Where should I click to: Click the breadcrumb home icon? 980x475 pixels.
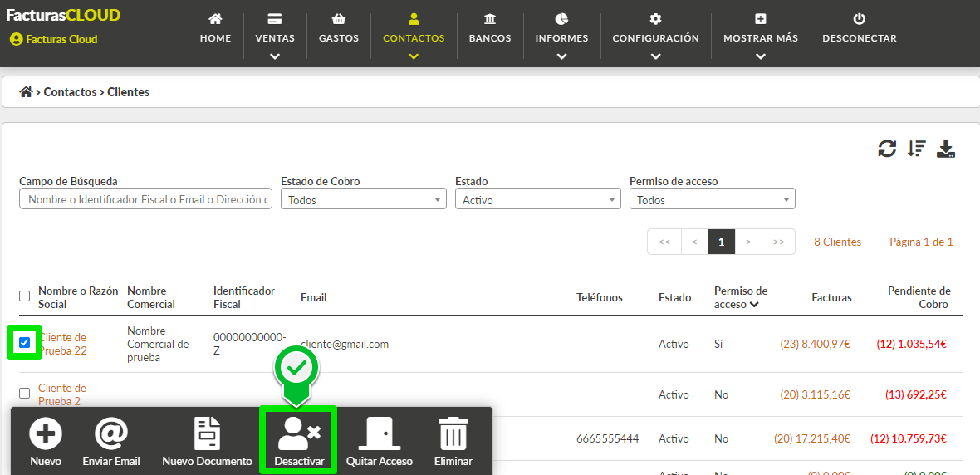pos(26,92)
